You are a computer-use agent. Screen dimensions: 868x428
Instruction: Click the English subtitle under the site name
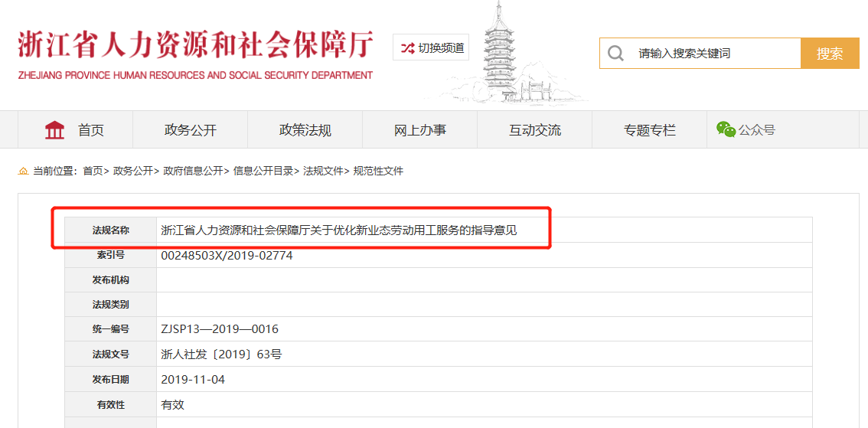coord(195,75)
